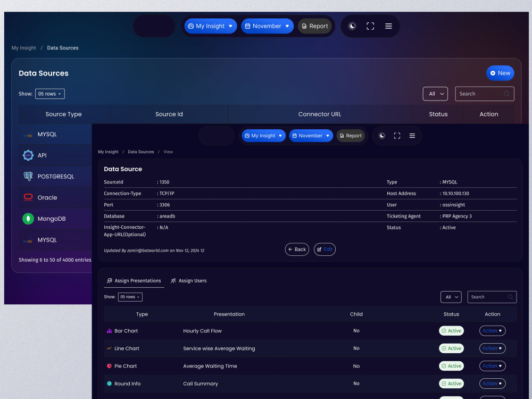The width and height of the screenshot is (532, 399).
Task: Click Active status for Service wise Average Waiting
Action: [x=451, y=348]
